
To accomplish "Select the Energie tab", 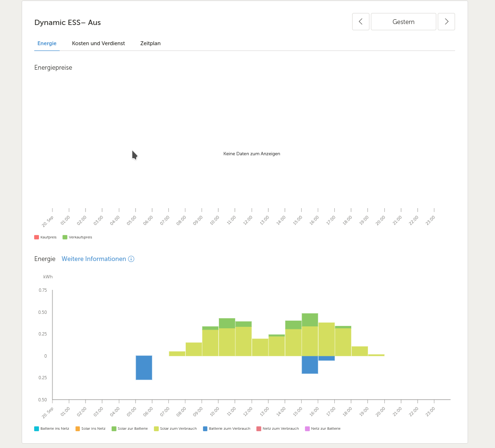I will pos(47,44).
